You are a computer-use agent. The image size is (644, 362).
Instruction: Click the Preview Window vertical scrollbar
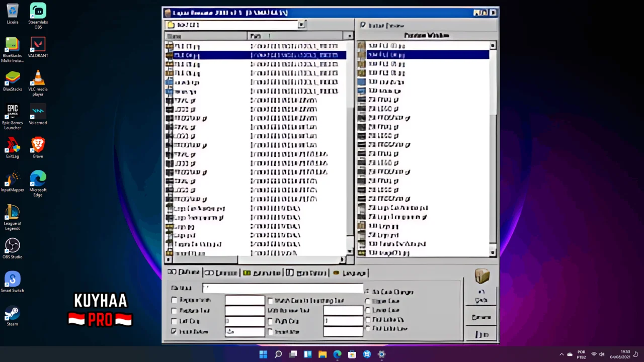(x=493, y=148)
